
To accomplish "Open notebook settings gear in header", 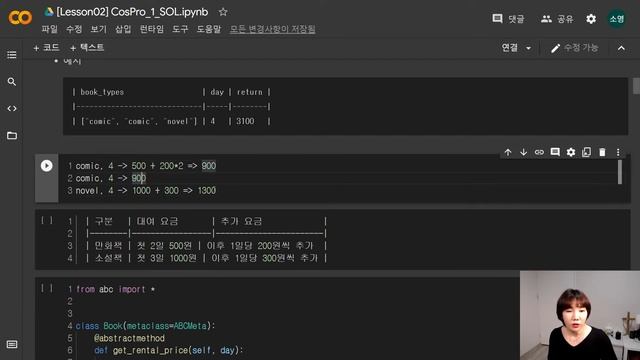I will (591, 19).
